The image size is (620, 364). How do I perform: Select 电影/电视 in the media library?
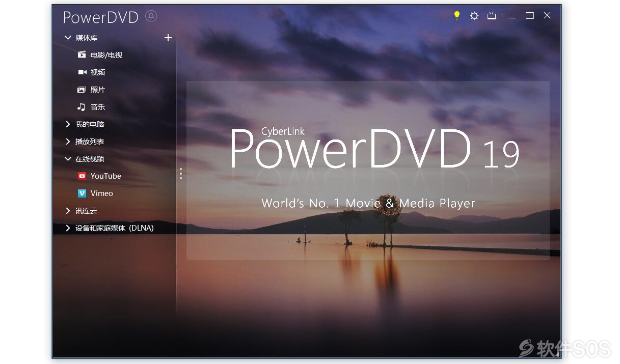pos(106,55)
